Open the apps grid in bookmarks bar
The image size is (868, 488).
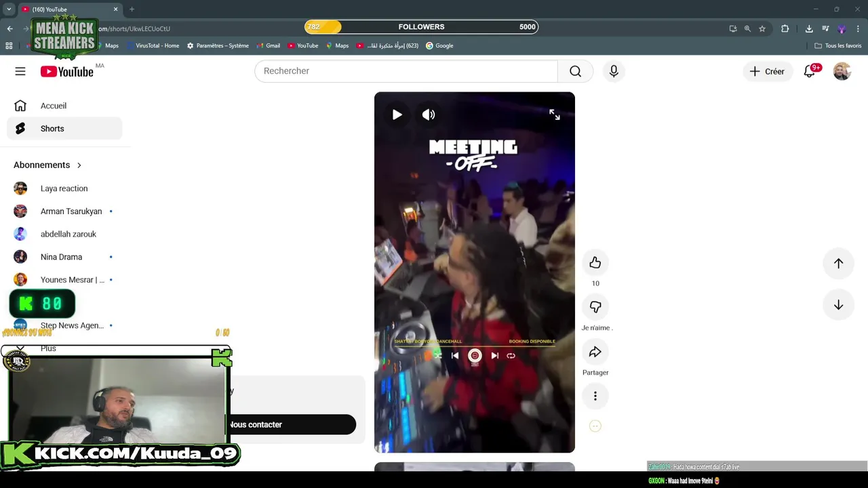9,45
